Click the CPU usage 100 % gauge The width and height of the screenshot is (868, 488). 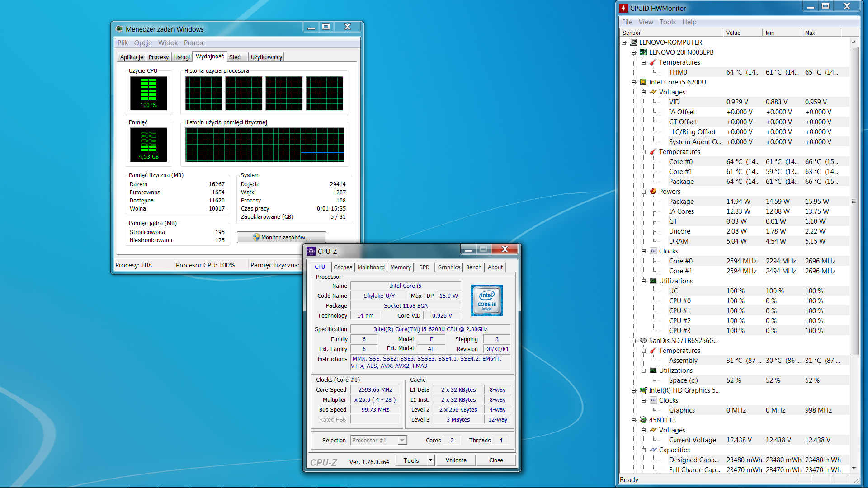pyautogui.click(x=148, y=93)
